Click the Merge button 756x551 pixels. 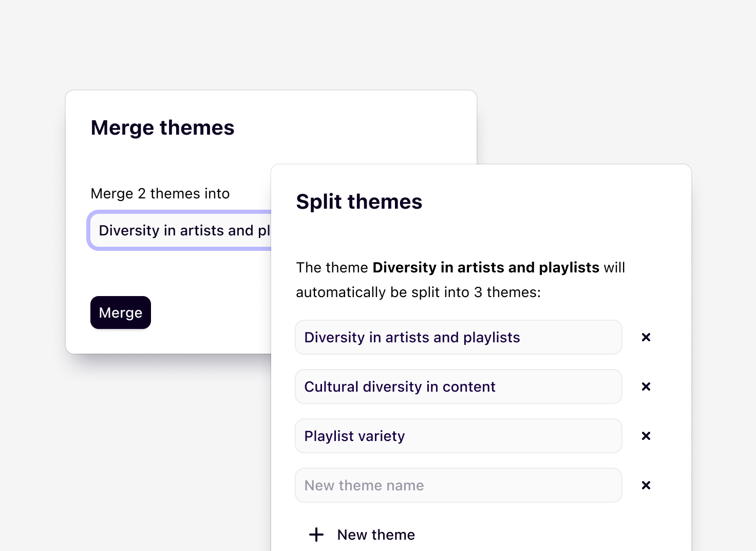pos(120,313)
